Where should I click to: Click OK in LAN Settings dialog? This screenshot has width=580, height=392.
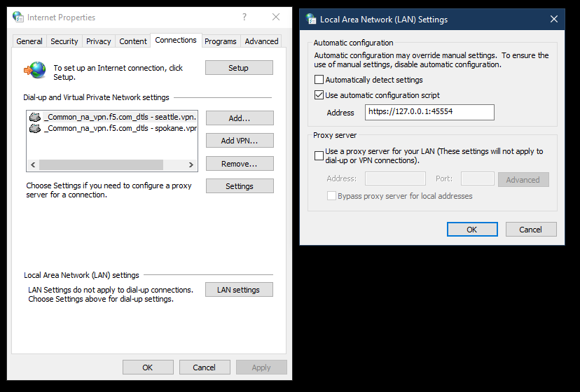click(472, 230)
